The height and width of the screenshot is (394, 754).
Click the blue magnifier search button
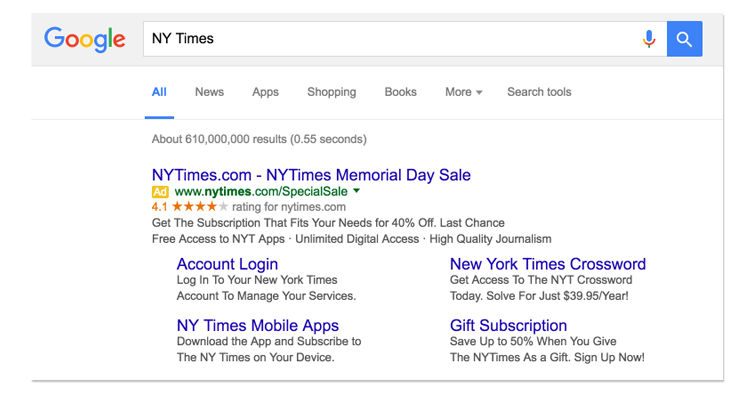pyautogui.click(x=684, y=38)
